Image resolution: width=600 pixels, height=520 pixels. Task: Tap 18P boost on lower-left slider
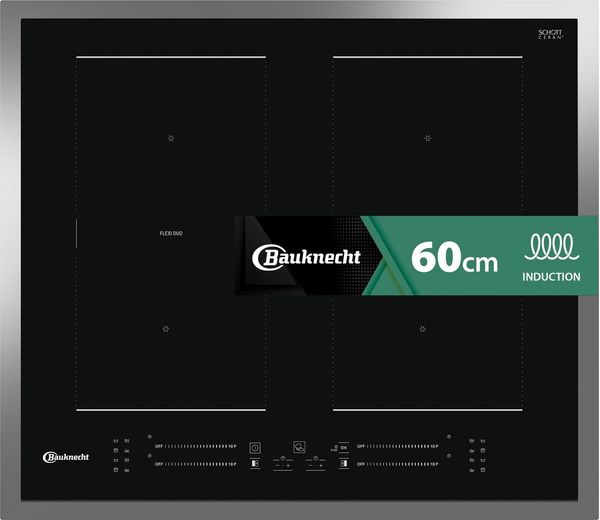click(x=233, y=464)
